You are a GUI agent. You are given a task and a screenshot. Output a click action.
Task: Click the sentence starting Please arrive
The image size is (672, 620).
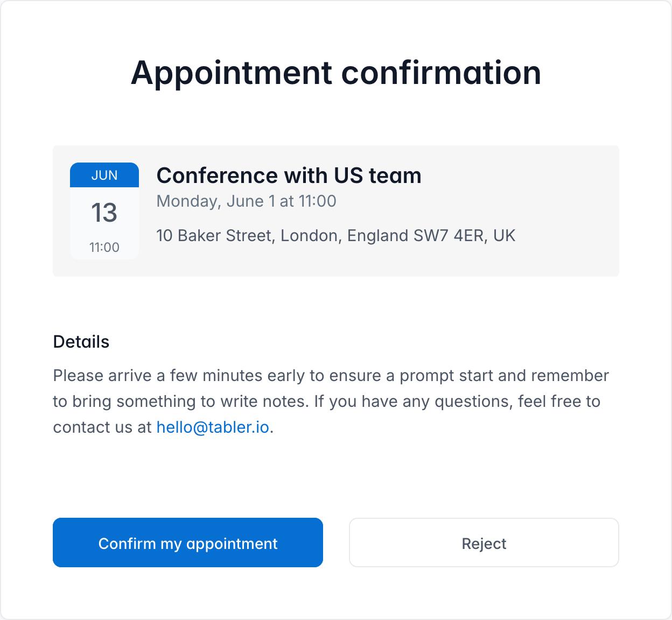click(331, 376)
